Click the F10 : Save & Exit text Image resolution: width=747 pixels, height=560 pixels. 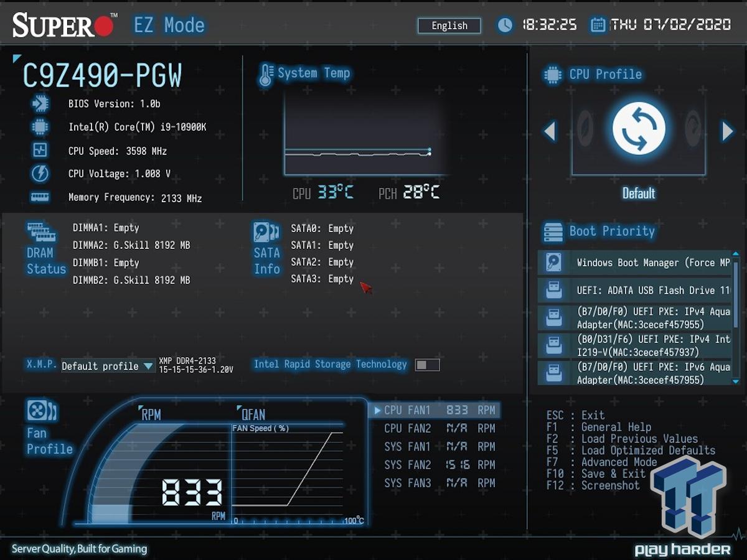tap(596, 474)
